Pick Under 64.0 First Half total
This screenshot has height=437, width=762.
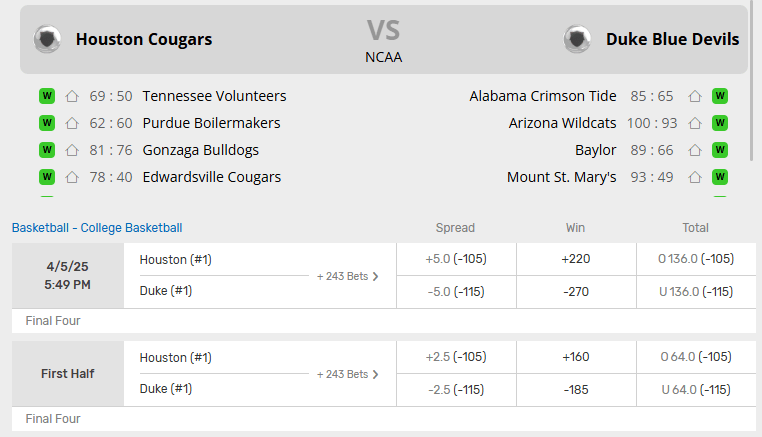coord(696,390)
